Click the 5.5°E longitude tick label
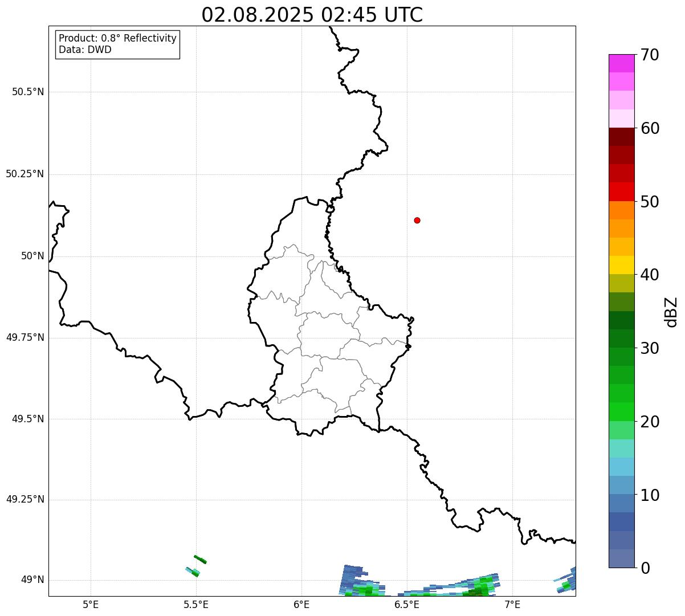 click(196, 605)
